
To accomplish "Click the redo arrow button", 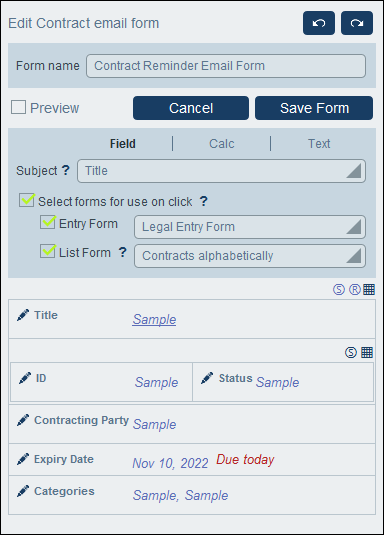I will point(357,23).
